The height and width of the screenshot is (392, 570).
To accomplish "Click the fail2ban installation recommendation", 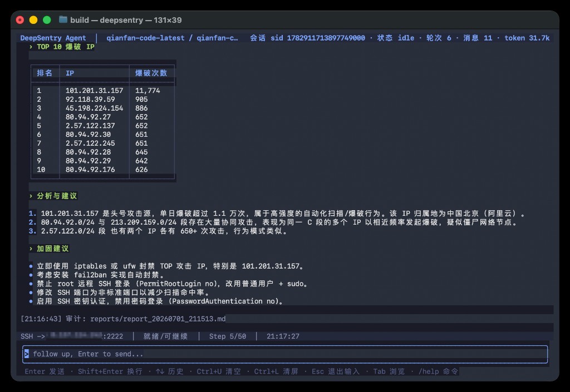I will point(97,275).
